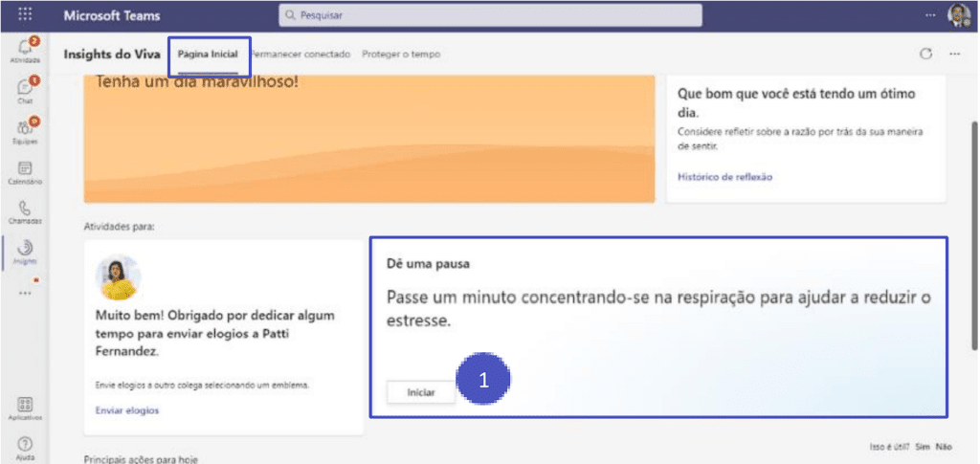
Task: Switch to the Proteger o tempo tab
Action: [401, 55]
